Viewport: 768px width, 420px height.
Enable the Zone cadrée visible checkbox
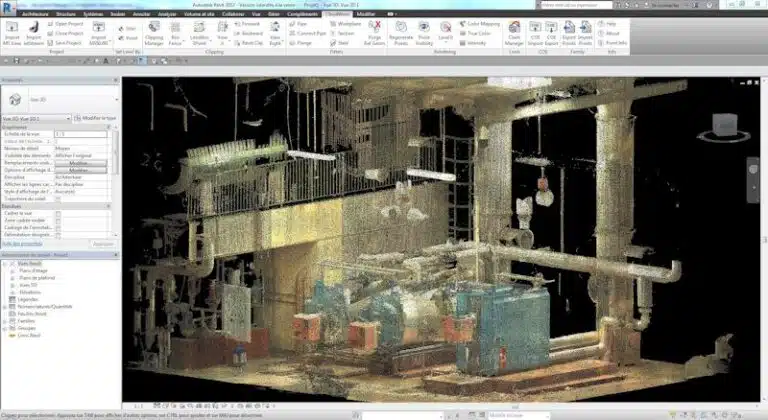click(58, 221)
